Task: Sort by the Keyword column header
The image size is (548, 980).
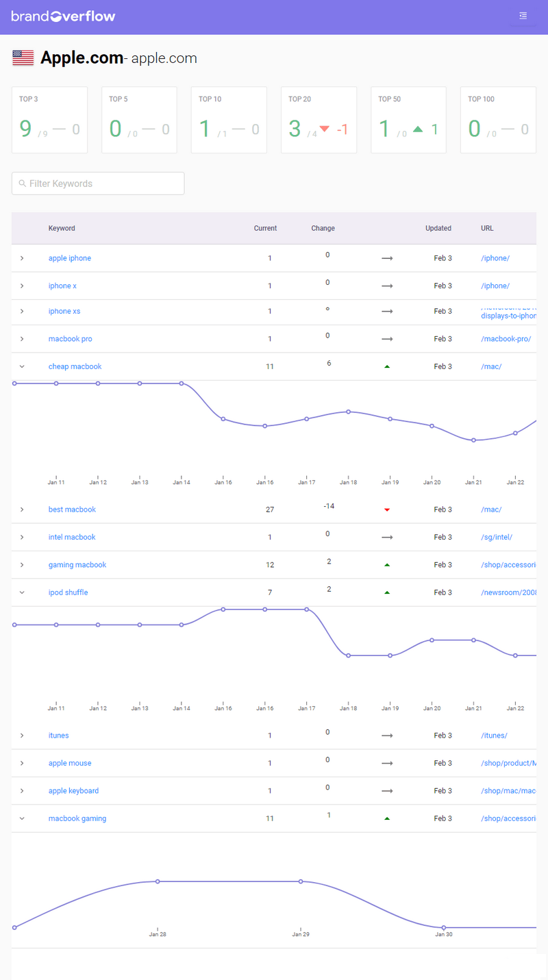Action: [x=62, y=228]
